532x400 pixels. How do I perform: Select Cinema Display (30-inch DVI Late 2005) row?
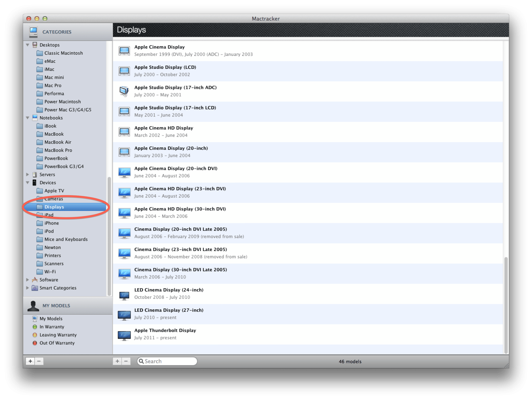click(x=308, y=273)
